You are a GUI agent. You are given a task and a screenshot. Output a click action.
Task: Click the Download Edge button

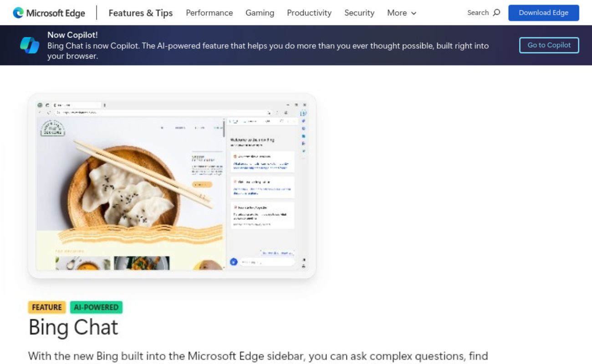[x=543, y=13]
